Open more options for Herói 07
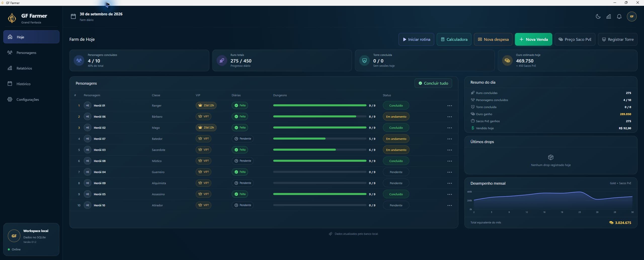Viewport: 644px width, 260px height. (450, 139)
